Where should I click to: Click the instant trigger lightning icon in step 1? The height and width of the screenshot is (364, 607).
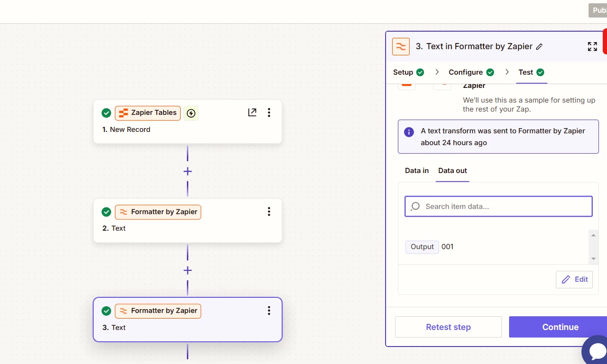click(x=191, y=113)
